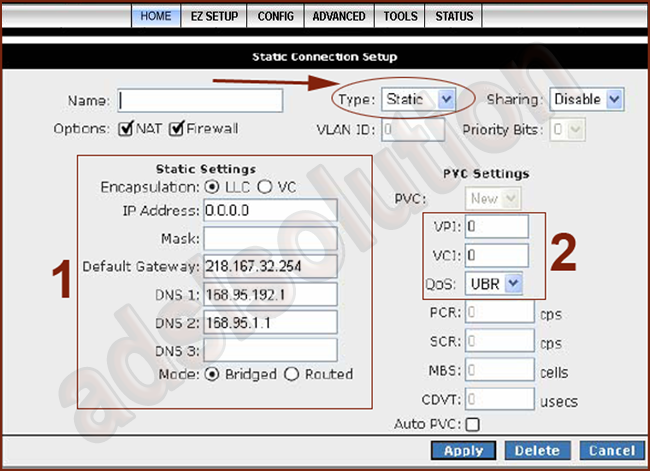Open the CONFIG menu tab

(275, 17)
